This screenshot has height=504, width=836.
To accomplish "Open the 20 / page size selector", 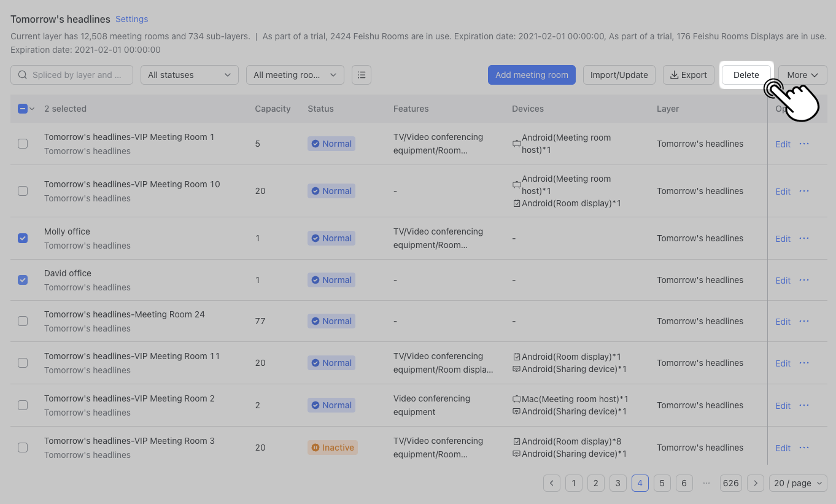I will point(797,483).
